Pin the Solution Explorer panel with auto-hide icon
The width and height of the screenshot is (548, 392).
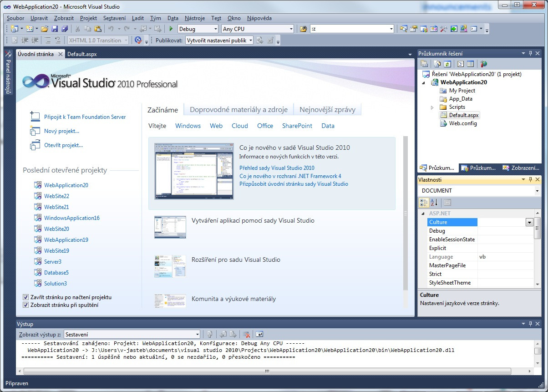coord(530,53)
